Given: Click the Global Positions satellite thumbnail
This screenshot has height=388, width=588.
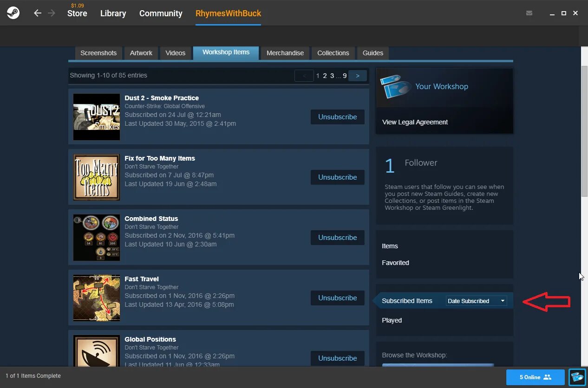Looking at the screenshot, I should (x=97, y=351).
